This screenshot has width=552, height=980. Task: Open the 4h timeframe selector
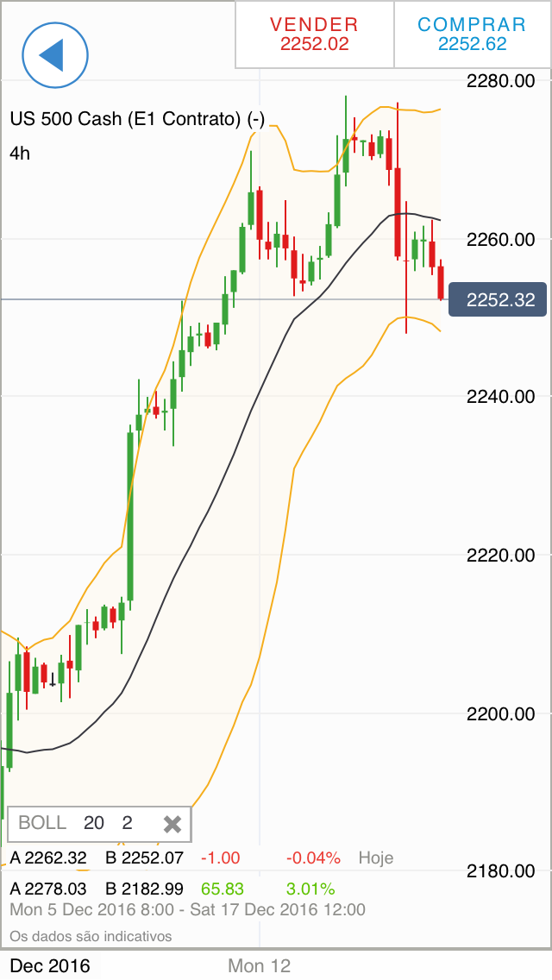click(x=20, y=153)
